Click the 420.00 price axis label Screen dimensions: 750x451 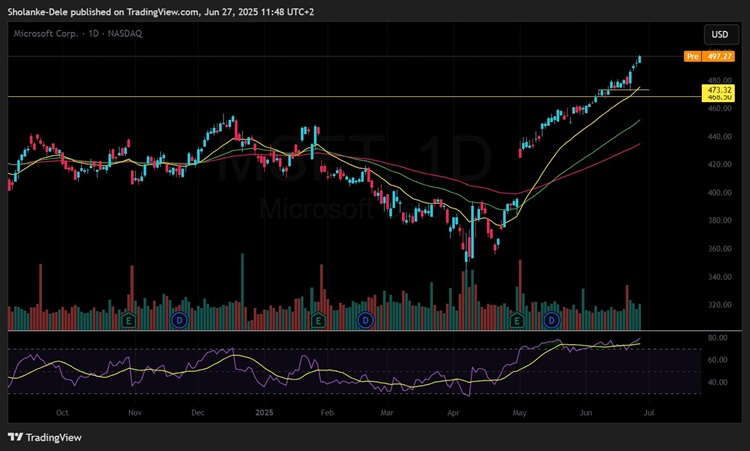pos(719,164)
